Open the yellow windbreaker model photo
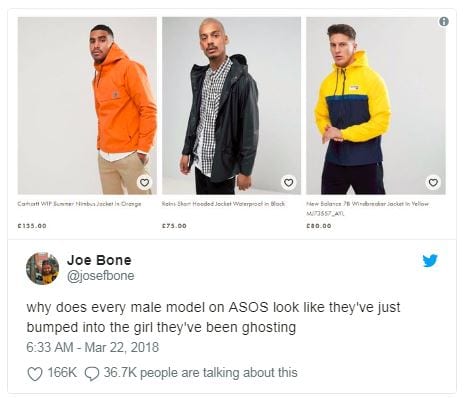464x398 pixels. pyautogui.click(x=376, y=106)
